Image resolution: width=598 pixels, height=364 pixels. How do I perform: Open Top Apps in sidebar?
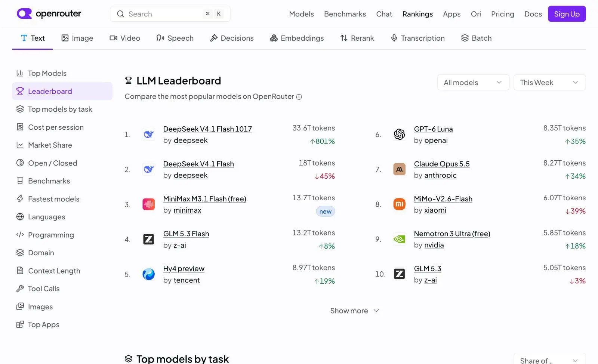(x=62, y=324)
